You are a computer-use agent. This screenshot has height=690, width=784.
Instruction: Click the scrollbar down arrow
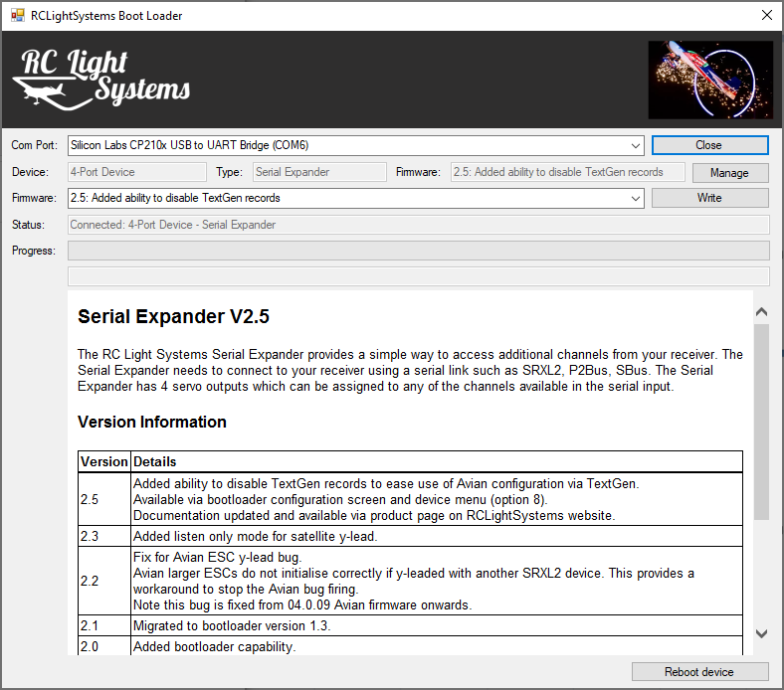click(x=761, y=633)
